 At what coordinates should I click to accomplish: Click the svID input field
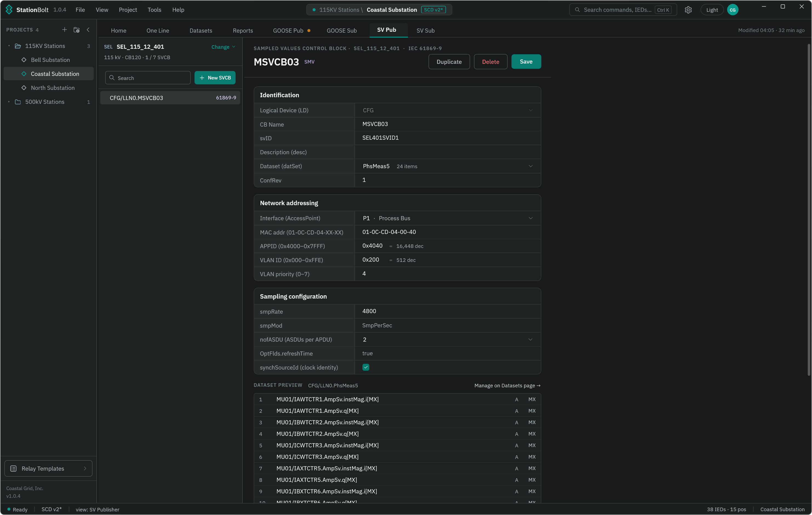pyautogui.click(x=448, y=138)
